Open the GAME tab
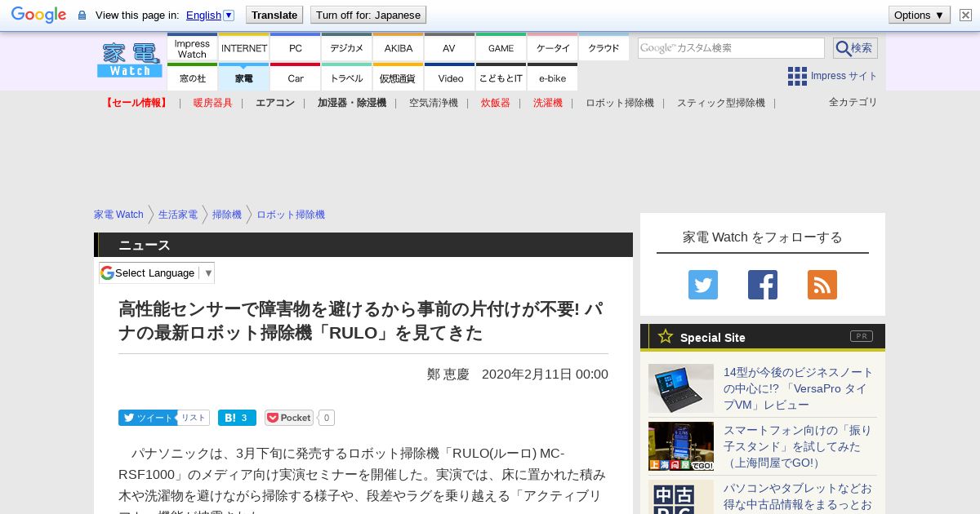Screen dimensions: 980x514 pos(501,47)
